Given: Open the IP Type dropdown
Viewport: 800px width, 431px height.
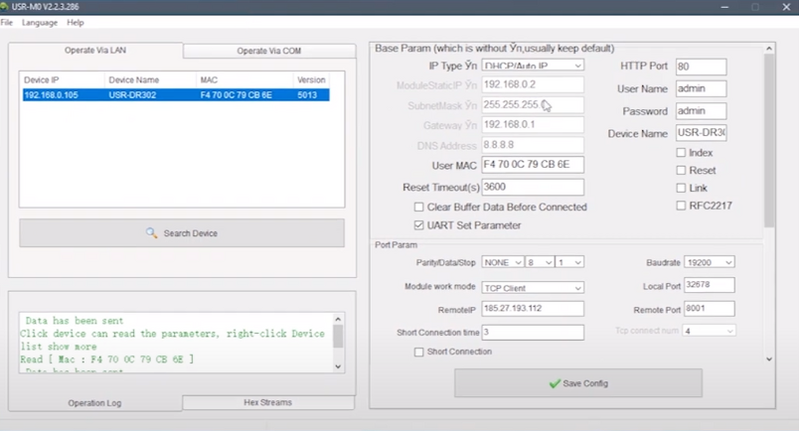Looking at the screenshot, I should coord(533,65).
